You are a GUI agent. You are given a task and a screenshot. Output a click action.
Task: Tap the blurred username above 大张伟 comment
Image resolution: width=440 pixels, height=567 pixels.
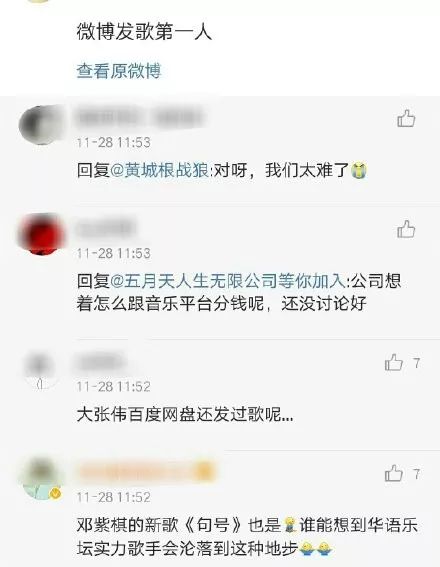(100, 362)
